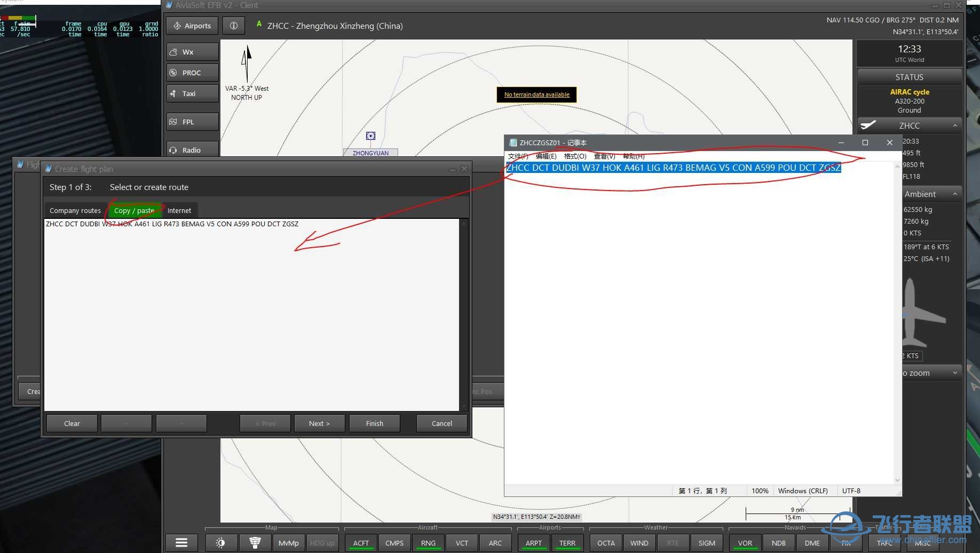Open the PROC procedures page
The image size is (980, 553).
tap(192, 73)
